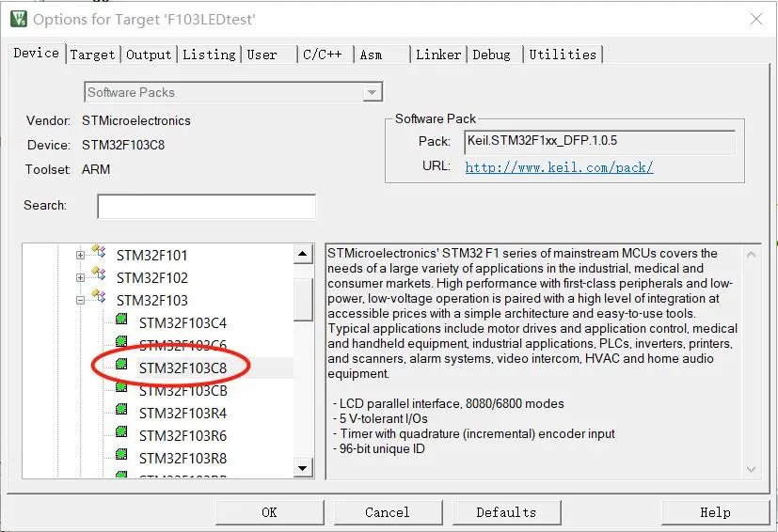This screenshot has height=532, width=778.
Task: Click the device list scrollbar thumb
Action: click(303, 300)
